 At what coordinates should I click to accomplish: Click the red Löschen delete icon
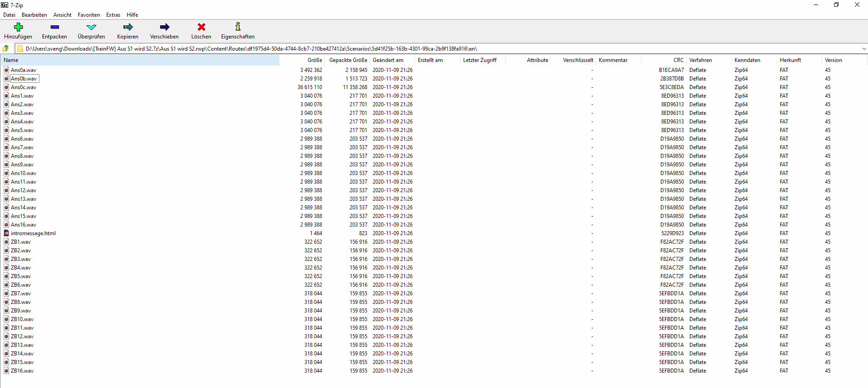click(x=201, y=27)
